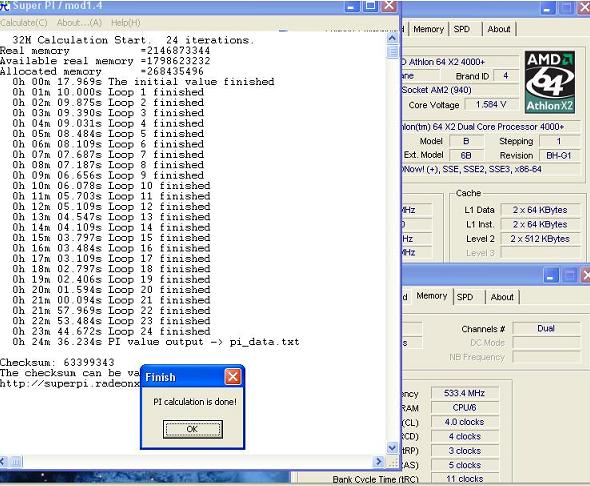The image size is (590, 486).
Task: Open About tab in upper CPU-Z window
Action: [x=499, y=29]
